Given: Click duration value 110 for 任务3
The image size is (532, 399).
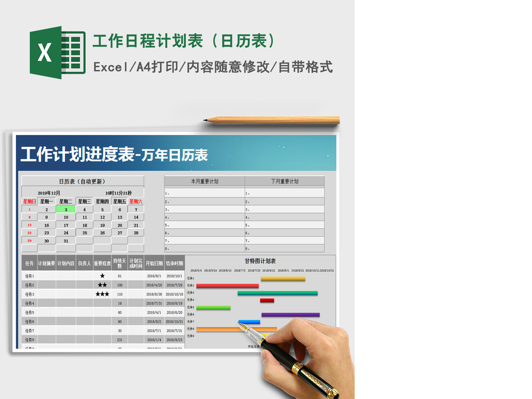Looking at the screenshot, I should coord(120,294).
